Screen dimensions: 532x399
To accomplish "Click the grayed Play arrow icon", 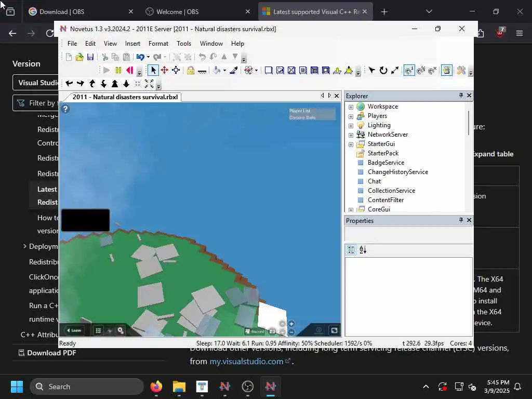I will point(107,70).
